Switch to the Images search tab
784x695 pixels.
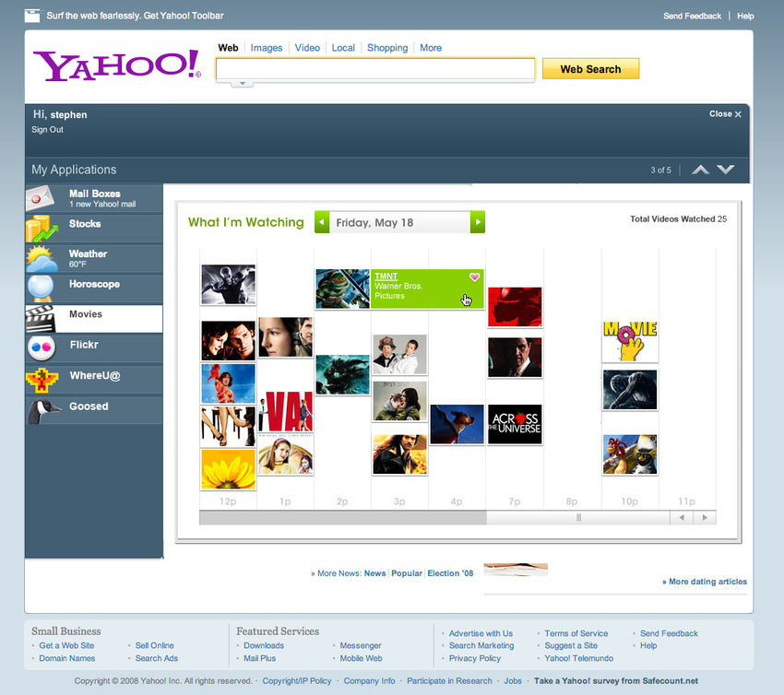pos(267,48)
